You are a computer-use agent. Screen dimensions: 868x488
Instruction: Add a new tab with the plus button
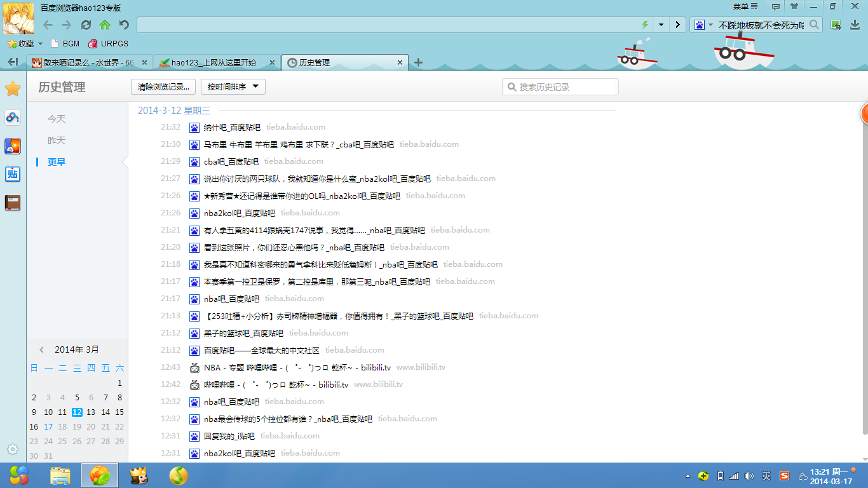click(x=418, y=62)
